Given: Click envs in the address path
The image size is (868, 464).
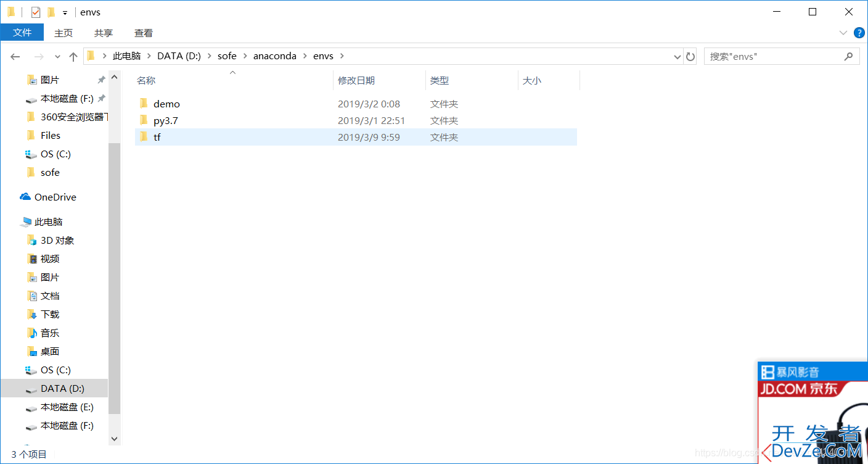Looking at the screenshot, I should [x=323, y=56].
